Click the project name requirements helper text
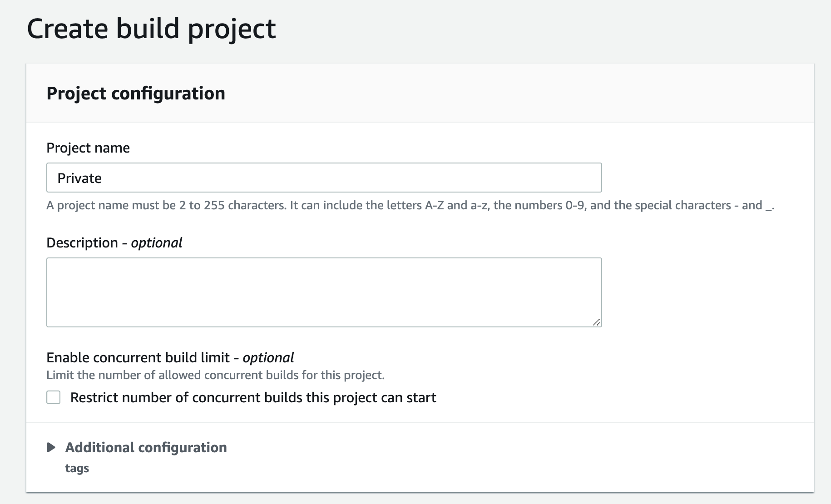The width and height of the screenshot is (831, 504). [409, 205]
